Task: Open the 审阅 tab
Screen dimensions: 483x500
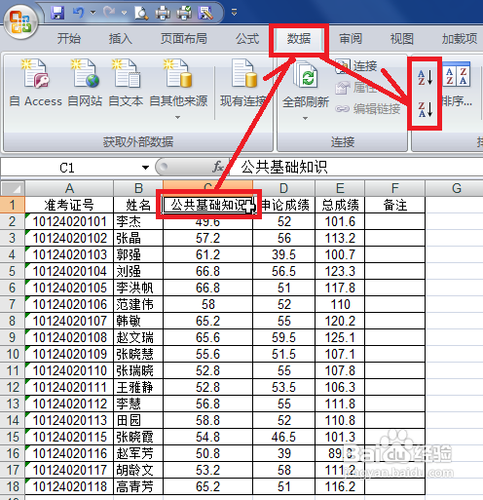Action: click(x=350, y=38)
